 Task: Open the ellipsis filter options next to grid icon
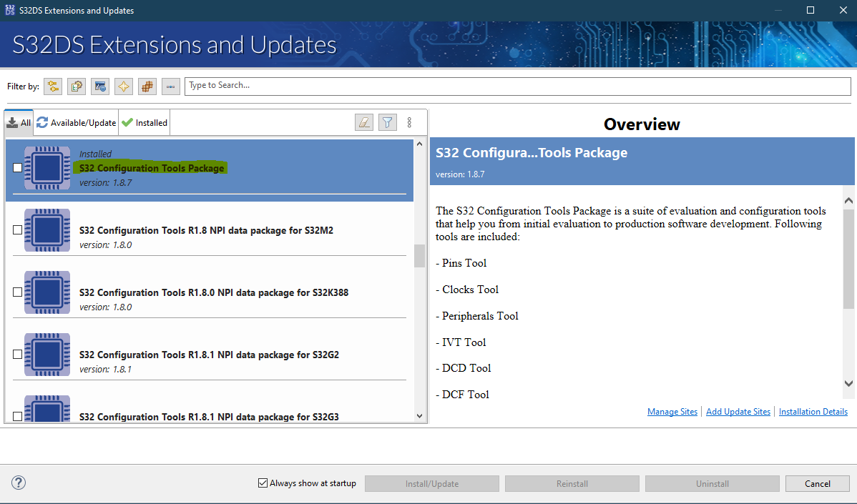170,86
